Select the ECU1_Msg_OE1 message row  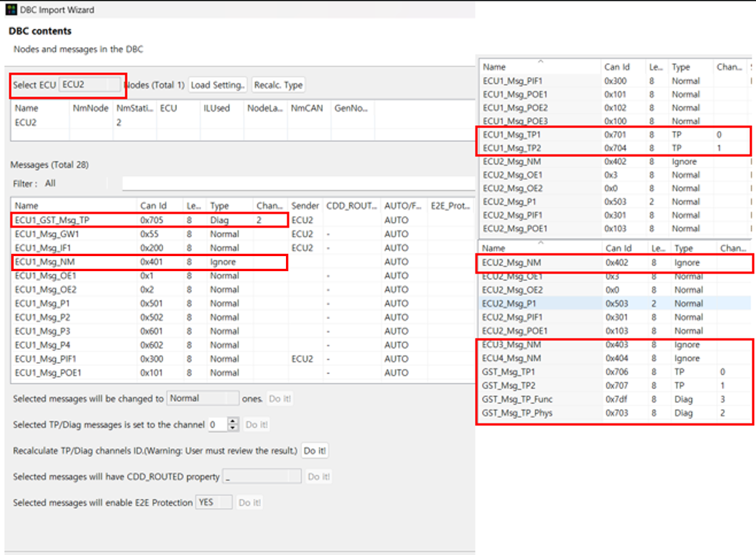point(243,275)
